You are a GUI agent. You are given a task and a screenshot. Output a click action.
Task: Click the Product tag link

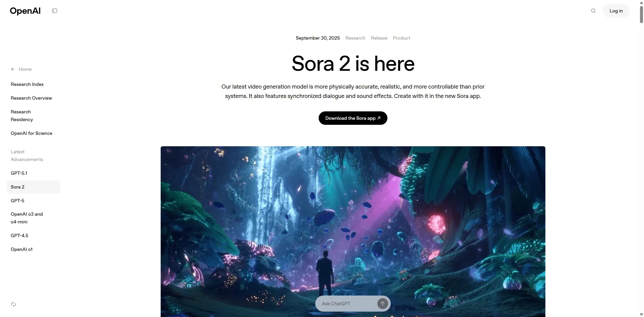pos(401,38)
